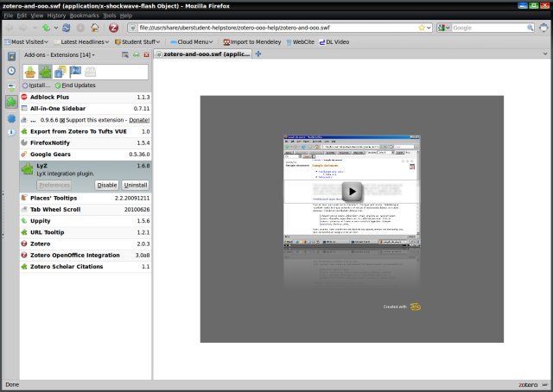Open the Uppity arrow dropdown

[55, 28]
